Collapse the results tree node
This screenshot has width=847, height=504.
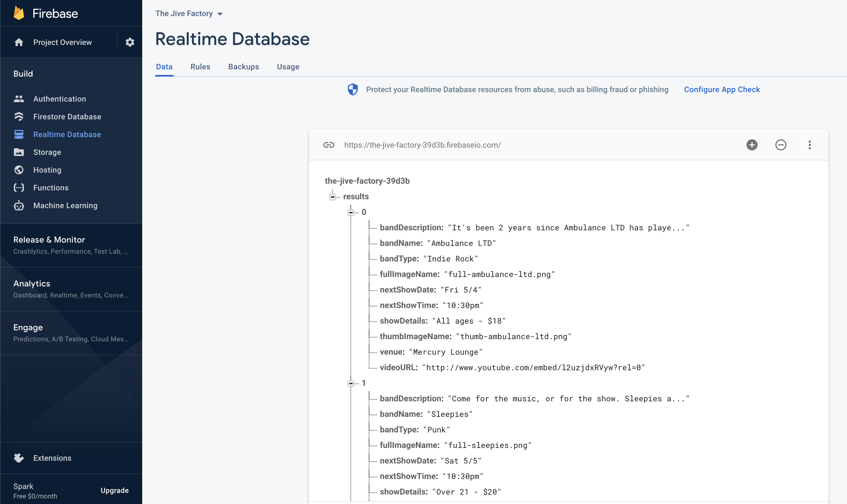[333, 197]
